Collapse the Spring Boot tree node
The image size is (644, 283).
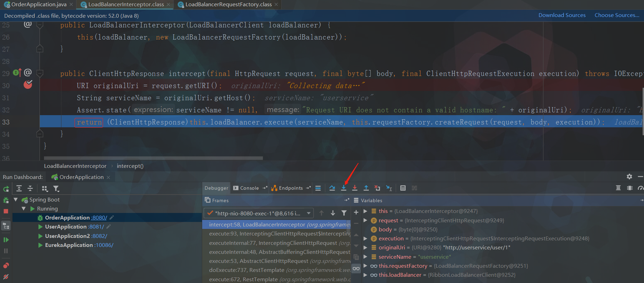click(x=16, y=199)
